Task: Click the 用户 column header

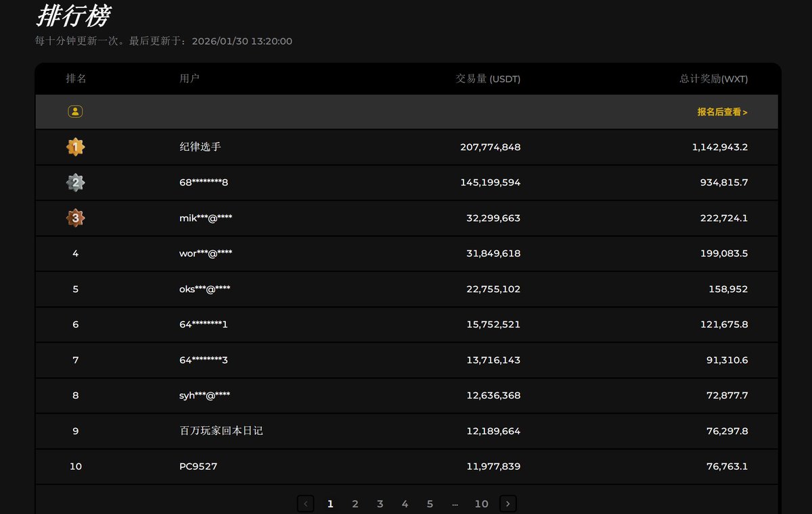Action: 189,78
